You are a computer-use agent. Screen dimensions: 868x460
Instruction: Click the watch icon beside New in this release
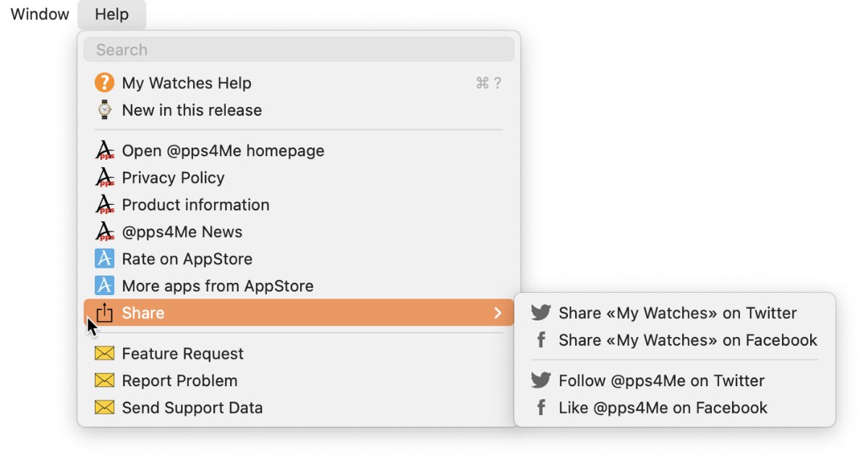click(105, 110)
